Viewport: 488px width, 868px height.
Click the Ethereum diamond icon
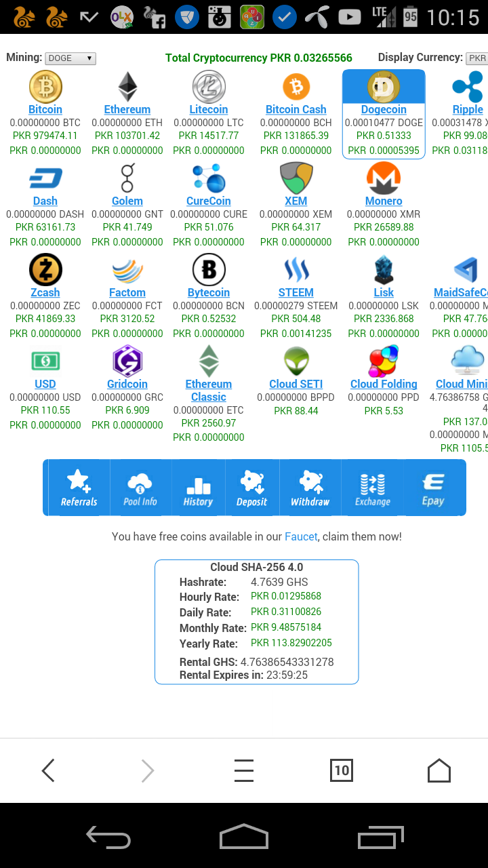(127, 87)
